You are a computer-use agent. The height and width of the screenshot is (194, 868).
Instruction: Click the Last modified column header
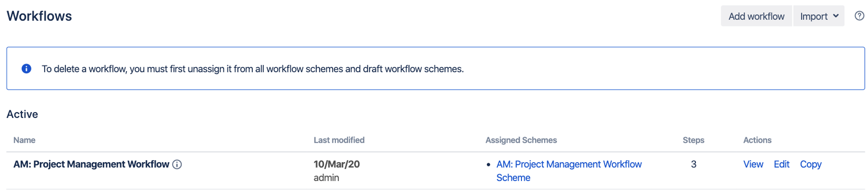[339, 140]
